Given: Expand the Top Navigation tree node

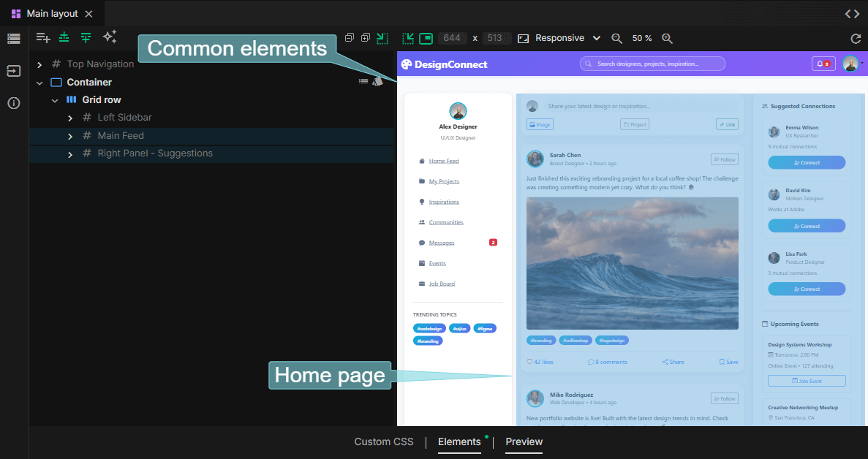Looking at the screenshot, I should click(39, 64).
